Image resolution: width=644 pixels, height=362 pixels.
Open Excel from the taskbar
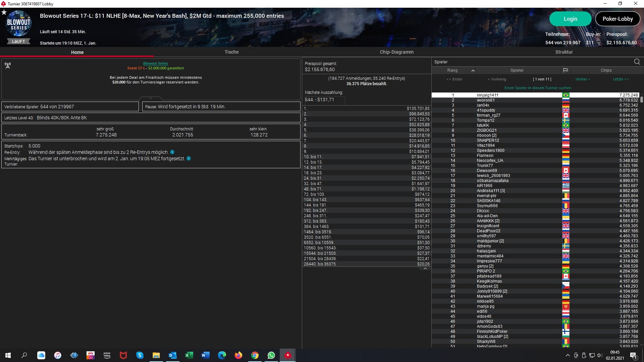189,355
